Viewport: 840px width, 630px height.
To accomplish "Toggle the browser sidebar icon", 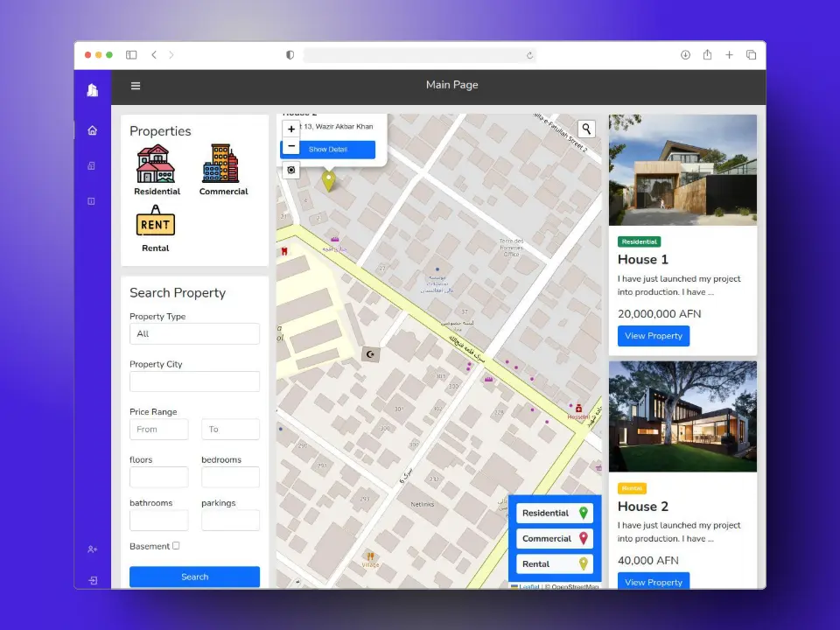I will pyautogui.click(x=131, y=54).
